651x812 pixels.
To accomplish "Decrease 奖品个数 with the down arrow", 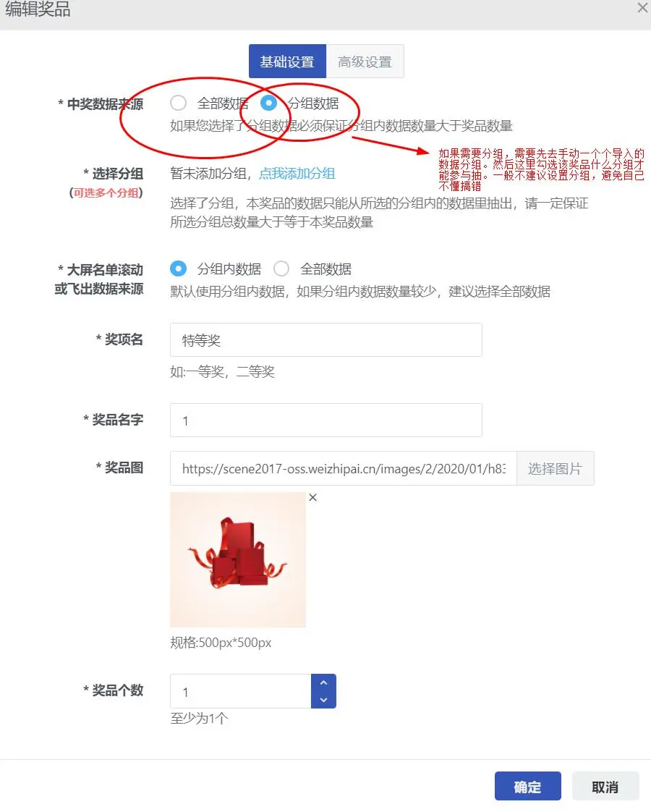I will (323, 700).
